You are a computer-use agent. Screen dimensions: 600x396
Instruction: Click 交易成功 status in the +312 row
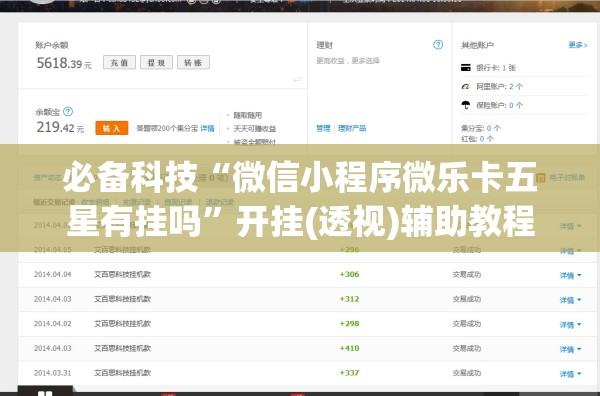[x=467, y=299]
